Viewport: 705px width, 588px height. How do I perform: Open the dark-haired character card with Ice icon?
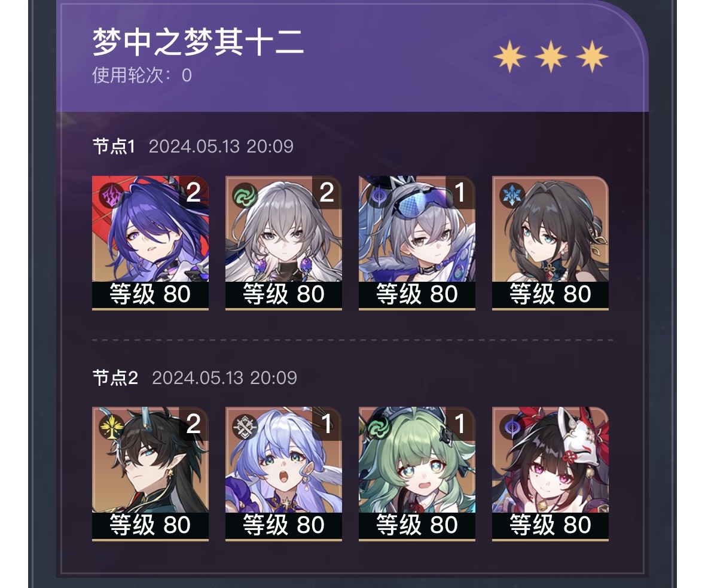pyautogui.click(x=550, y=243)
